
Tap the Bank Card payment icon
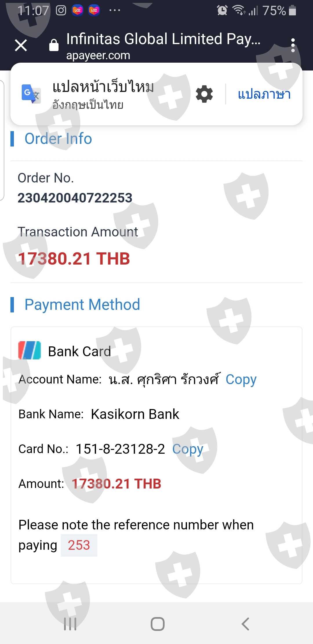(30, 350)
